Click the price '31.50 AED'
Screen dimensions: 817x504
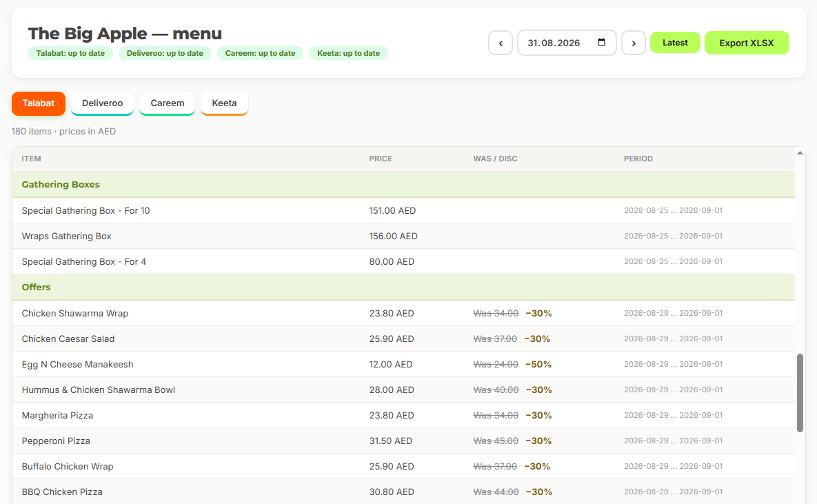coord(391,441)
